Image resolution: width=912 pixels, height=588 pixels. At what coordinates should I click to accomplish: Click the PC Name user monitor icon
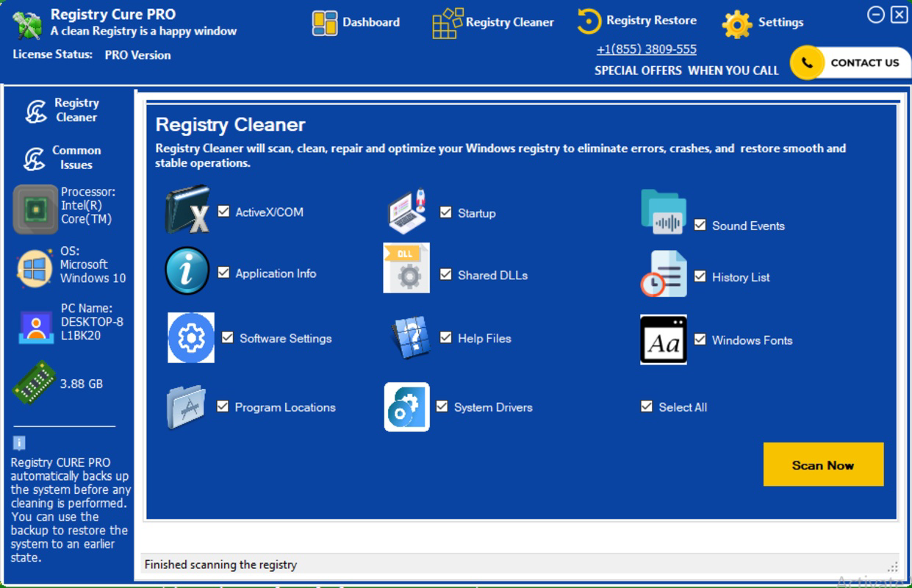pos(36,327)
